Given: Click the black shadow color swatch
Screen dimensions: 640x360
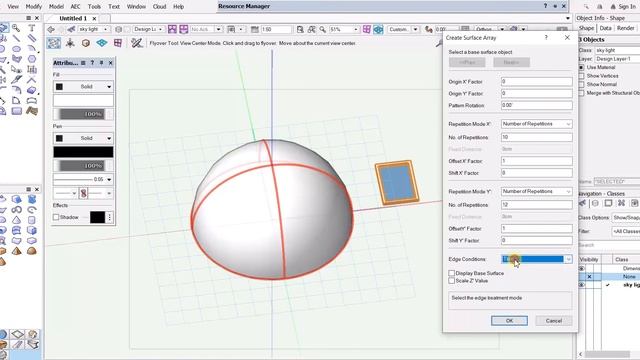Looking at the screenshot, I should coord(97,217).
